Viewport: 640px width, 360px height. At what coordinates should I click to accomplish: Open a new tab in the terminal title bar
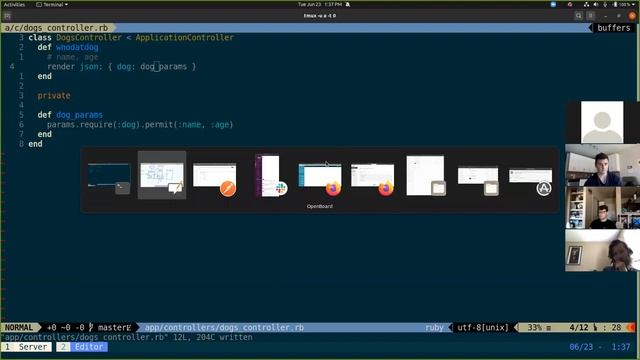pos(7,16)
